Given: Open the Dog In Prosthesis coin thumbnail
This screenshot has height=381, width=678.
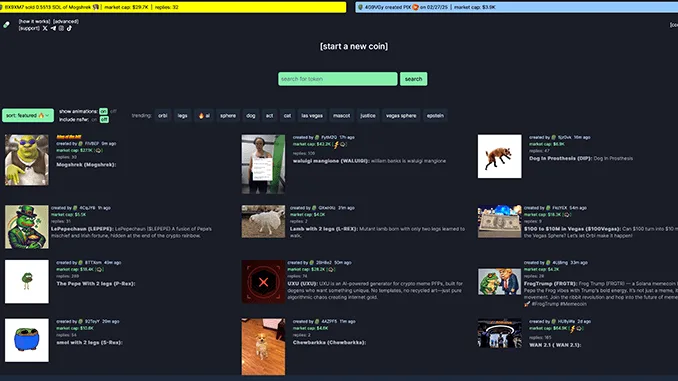Looking at the screenshot, I should (x=499, y=156).
